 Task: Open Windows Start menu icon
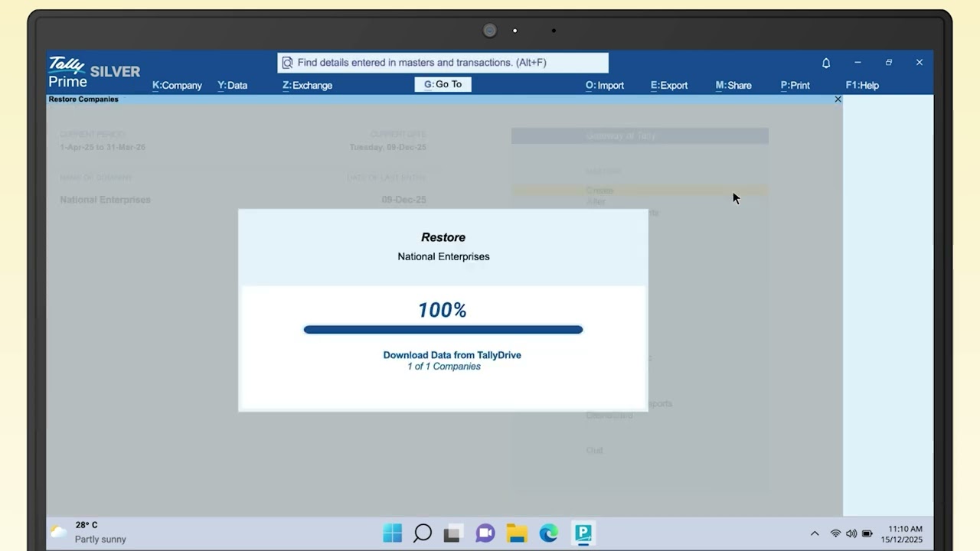click(392, 533)
